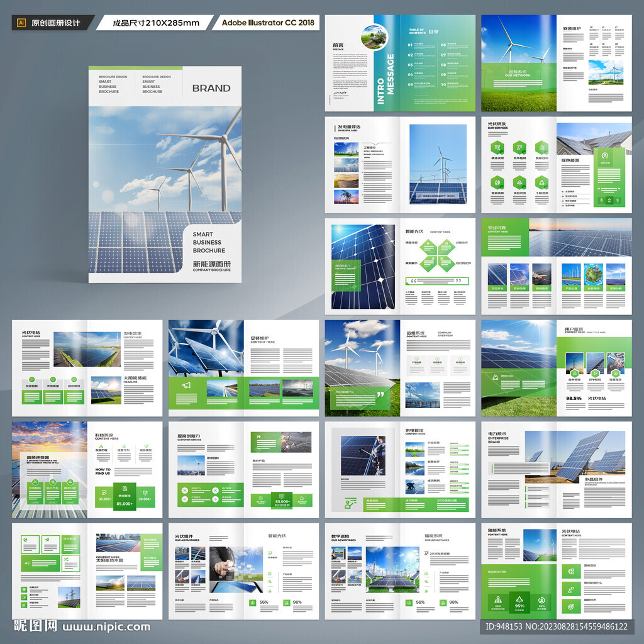Image resolution: width=644 pixels, height=644 pixels.
Task: Select the cover wind turbine photo
Action: 165,190
